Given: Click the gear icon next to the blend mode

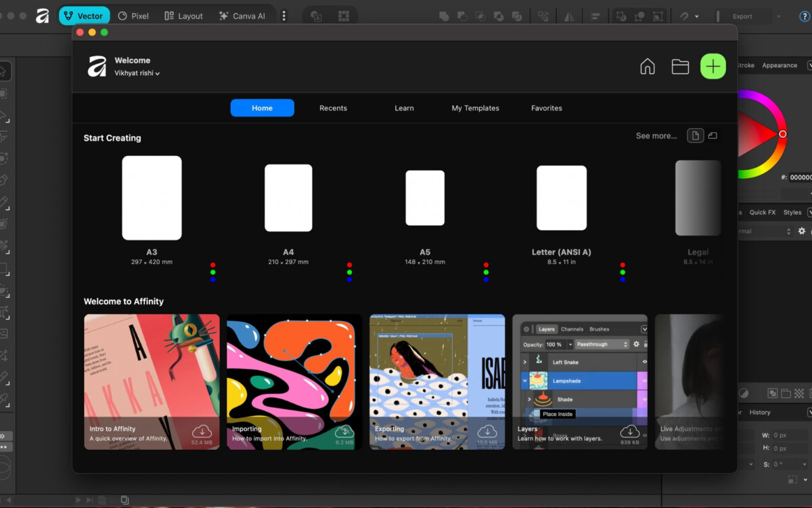Looking at the screenshot, I should [x=802, y=231].
